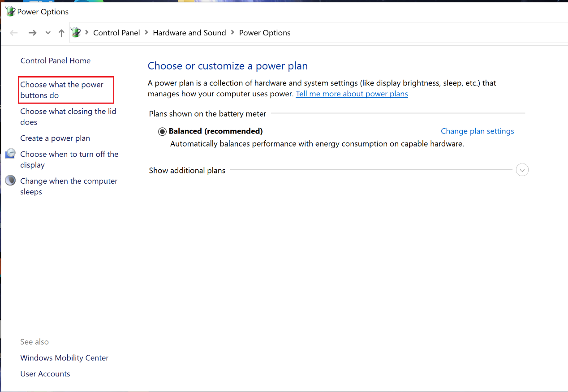Open Choose what closing the lid does
The height and width of the screenshot is (392, 568).
[x=68, y=116]
